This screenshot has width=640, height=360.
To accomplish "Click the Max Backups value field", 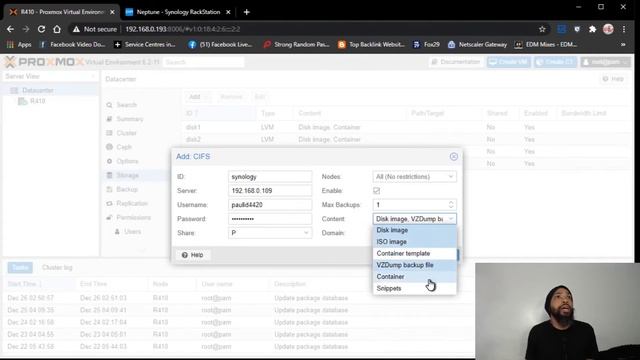I will pos(410,205).
